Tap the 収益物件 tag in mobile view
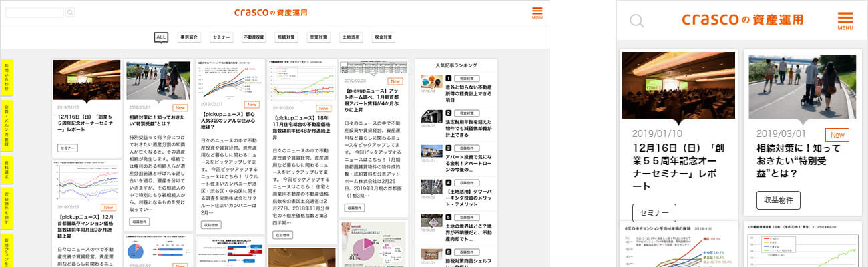The width and height of the screenshot is (868, 267). [x=778, y=200]
